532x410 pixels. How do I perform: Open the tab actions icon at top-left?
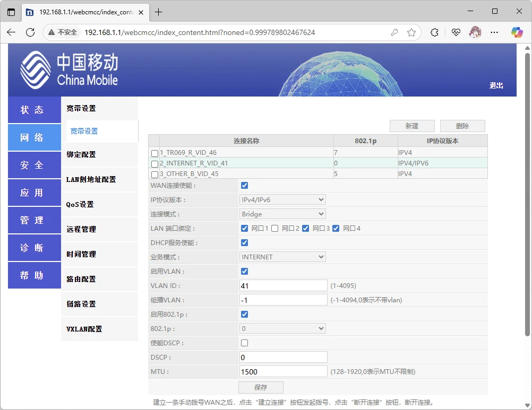coord(11,12)
